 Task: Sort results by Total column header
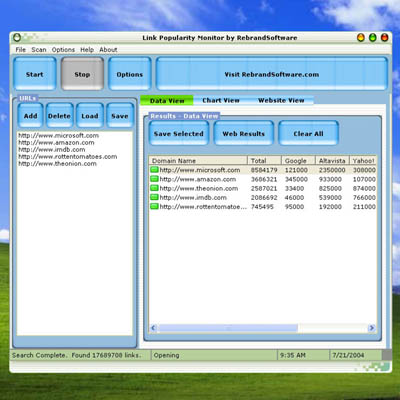click(264, 160)
